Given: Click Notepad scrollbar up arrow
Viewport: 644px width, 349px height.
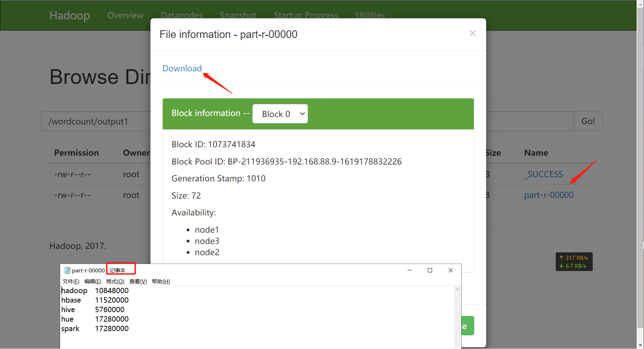Looking at the screenshot, I should [x=457, y=290].
